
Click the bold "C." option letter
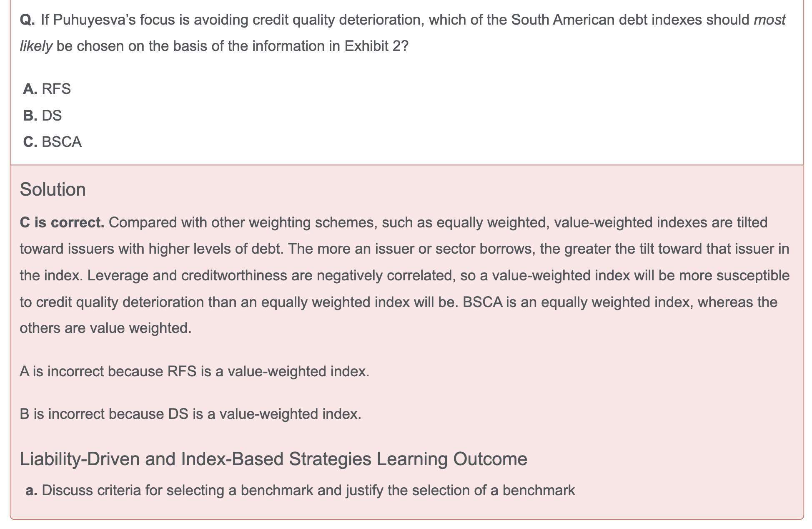pos(30,142)
